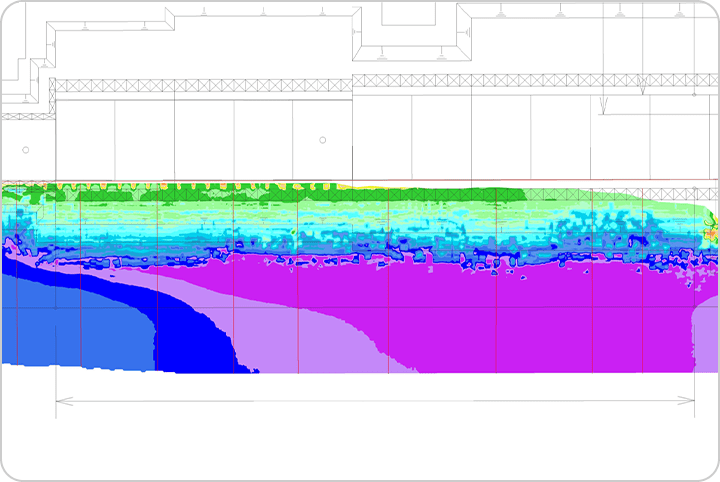Click the small circle marker in the center wall panel

coord(323,140)
